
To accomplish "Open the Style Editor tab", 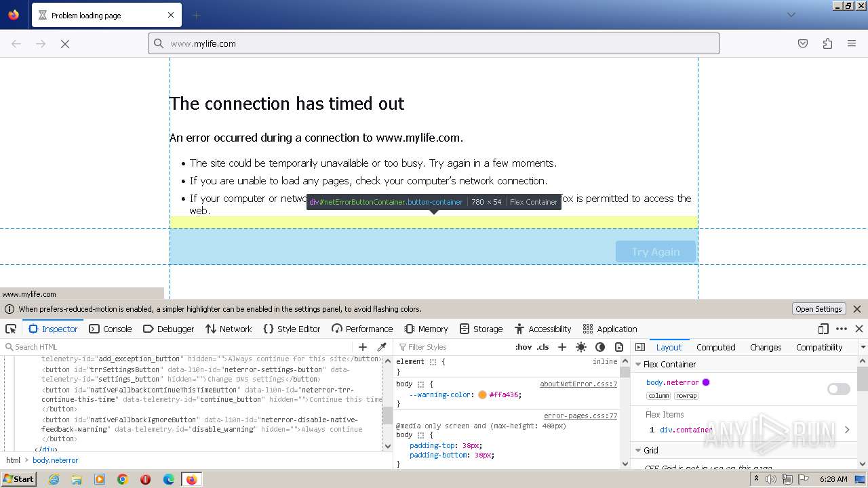I will point(292,329).
